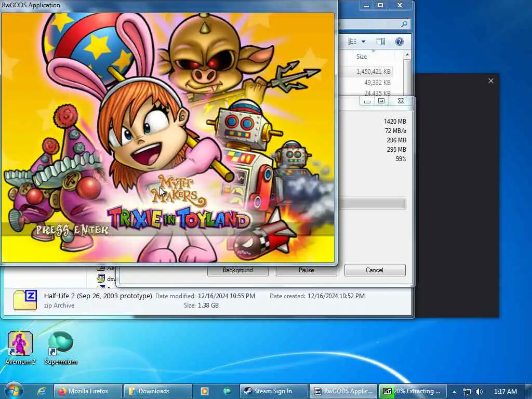Switch to the Downloads folder taskbar button
This screenshot has width=532, height=399.
pyautogui.click(x=158, y=391)
